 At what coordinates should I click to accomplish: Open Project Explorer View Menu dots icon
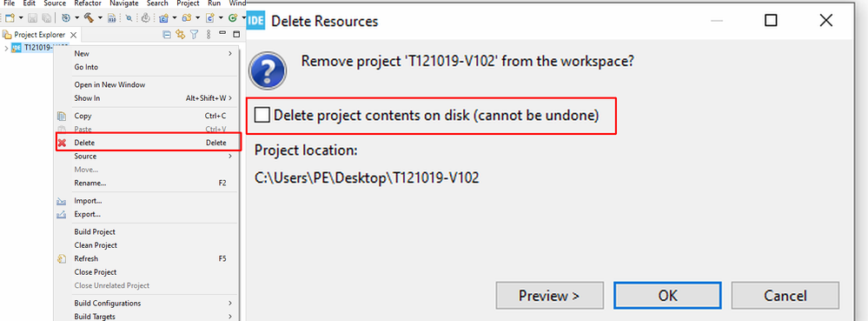pos(209,35)
